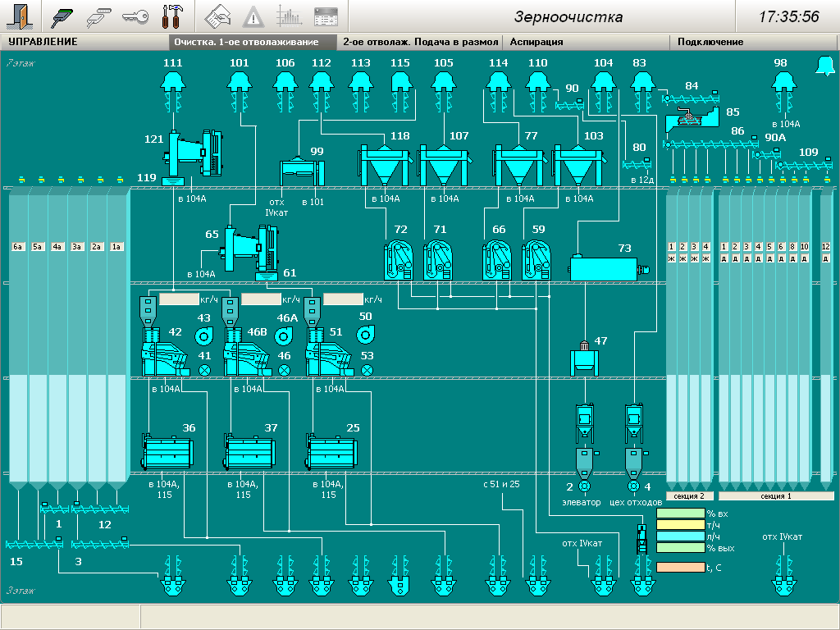This screenshot has width=840, height=630.
Task: Show the bar chart trends icon
Action: coord(289,16)
